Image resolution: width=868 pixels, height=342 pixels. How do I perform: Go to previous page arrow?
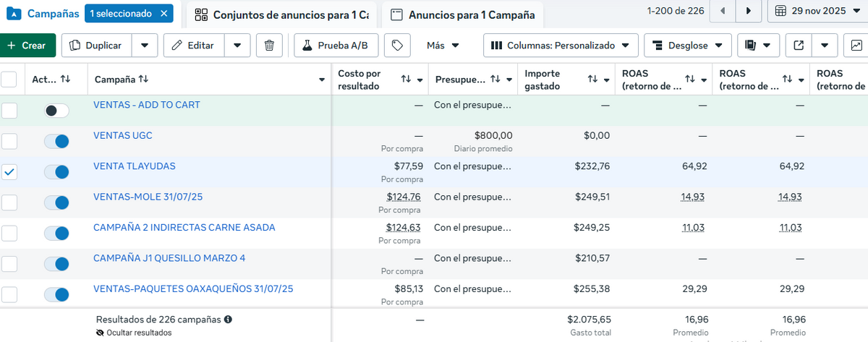coord(723,11)
